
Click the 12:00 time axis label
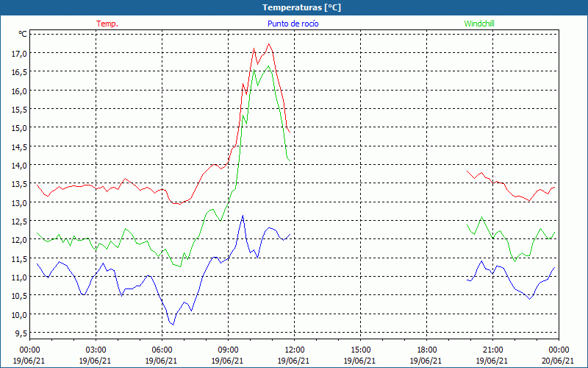point(294,350)
